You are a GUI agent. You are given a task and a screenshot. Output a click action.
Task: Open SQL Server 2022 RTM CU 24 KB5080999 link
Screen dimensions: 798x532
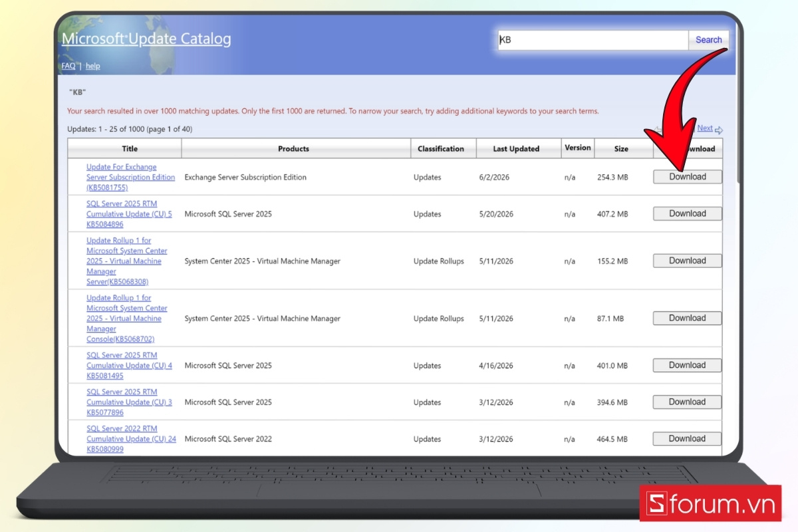point(131,439)
